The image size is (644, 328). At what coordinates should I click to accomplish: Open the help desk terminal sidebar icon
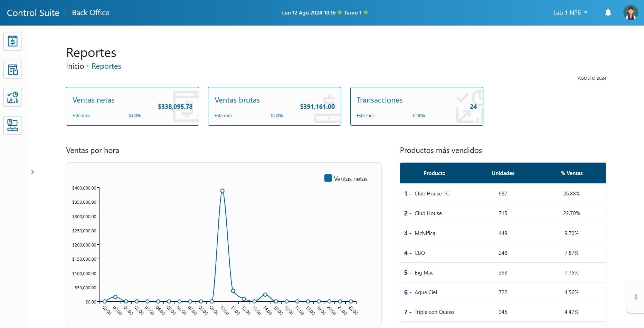pos(13,125)
